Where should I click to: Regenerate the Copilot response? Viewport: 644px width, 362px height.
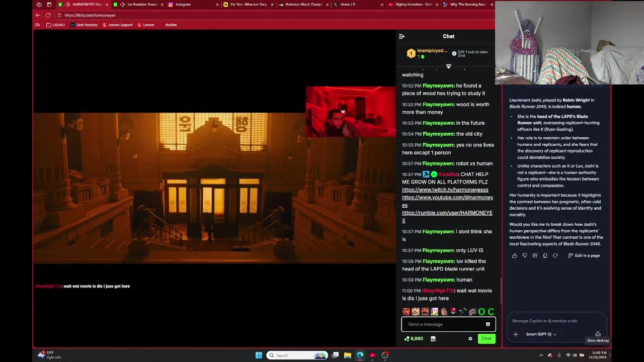(555, 255)
